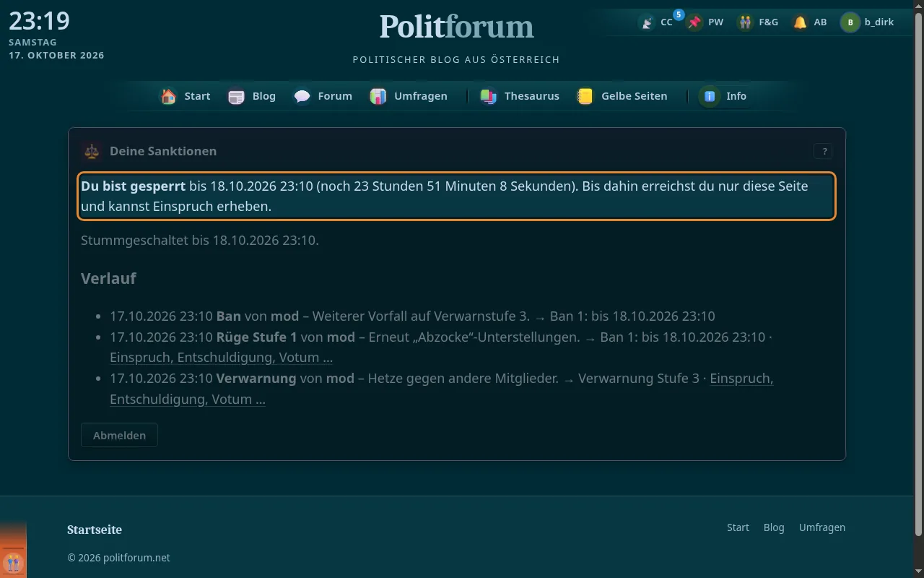Screen dimensions: 924x578
Task: Open the b_dirk user avatar menu
Action: 868,22
